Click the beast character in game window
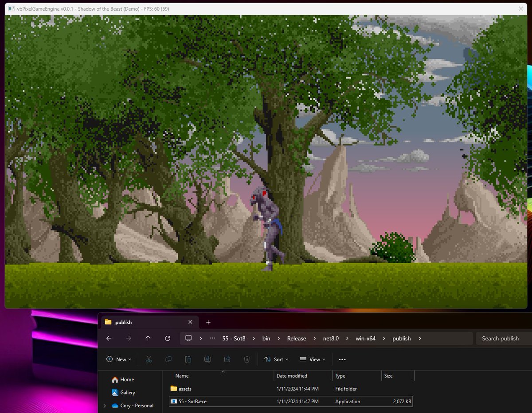 pyautogui.click(x=269, y=228)
